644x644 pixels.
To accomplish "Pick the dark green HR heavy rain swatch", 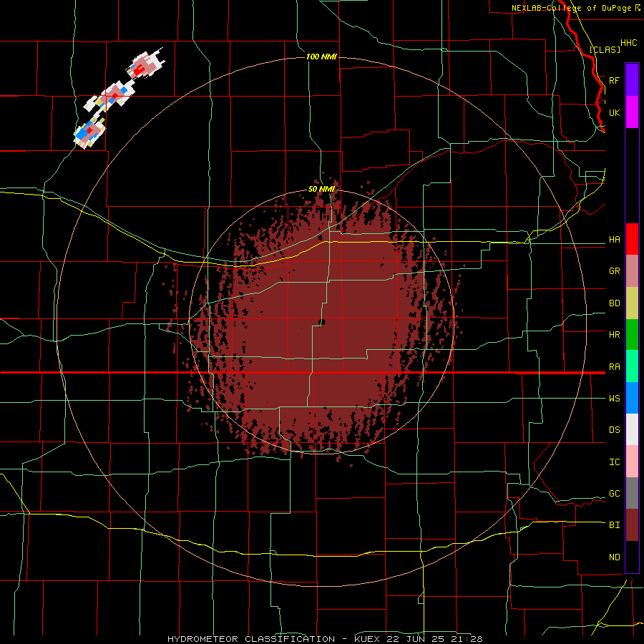I will pyautogui.click(x=632, y=334).
